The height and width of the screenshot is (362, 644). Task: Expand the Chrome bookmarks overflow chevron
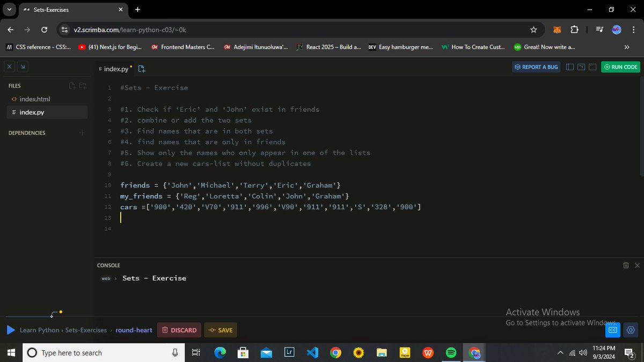pyautogui.click(x=627, y=47)
